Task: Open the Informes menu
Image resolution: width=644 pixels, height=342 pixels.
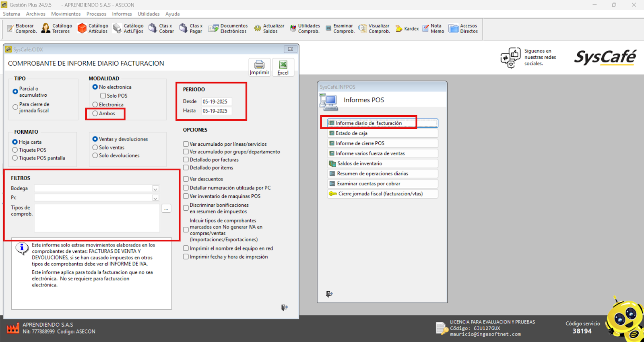Action: pos(122,14)
